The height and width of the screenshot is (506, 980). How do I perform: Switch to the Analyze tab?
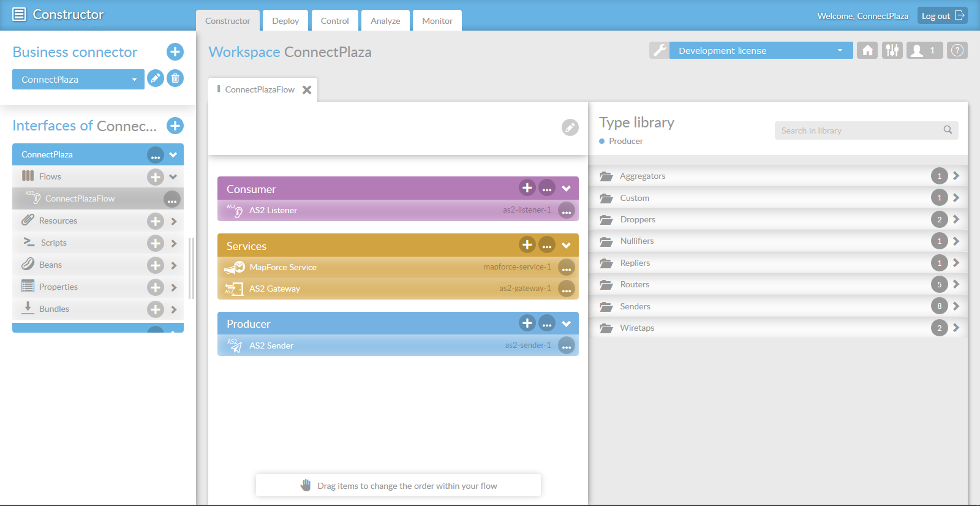(385, 20)
